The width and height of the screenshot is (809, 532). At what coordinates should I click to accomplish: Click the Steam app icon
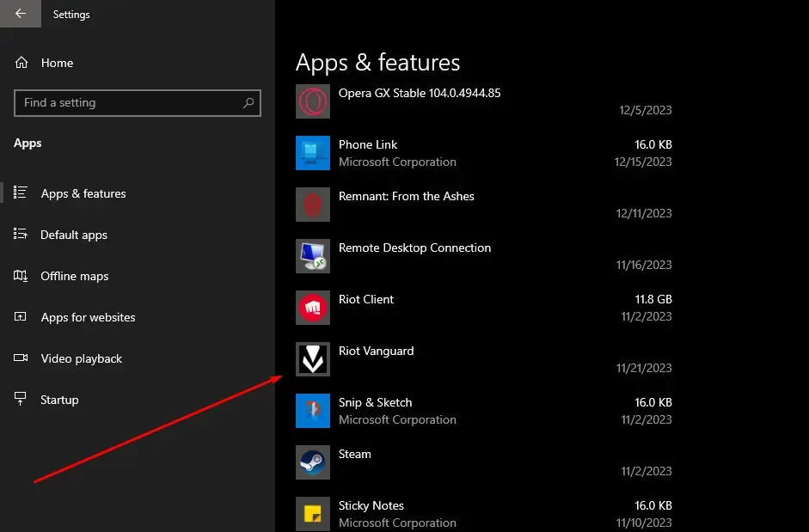click(x=313, y=462)
